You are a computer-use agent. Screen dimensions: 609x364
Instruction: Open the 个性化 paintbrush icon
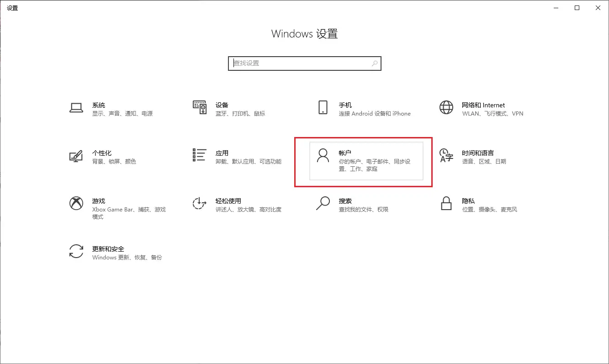pyautogui.click(x=76, y=156)
